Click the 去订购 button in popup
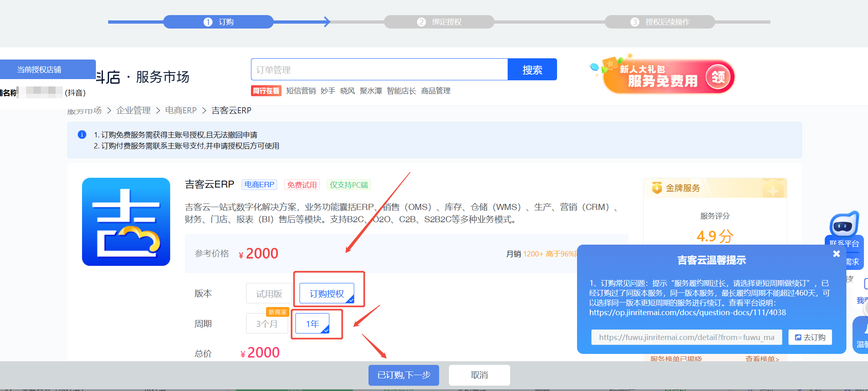Image resolution: width=868 pixels, height=391 pixels. pyautogui.click(x=810, y=337)
